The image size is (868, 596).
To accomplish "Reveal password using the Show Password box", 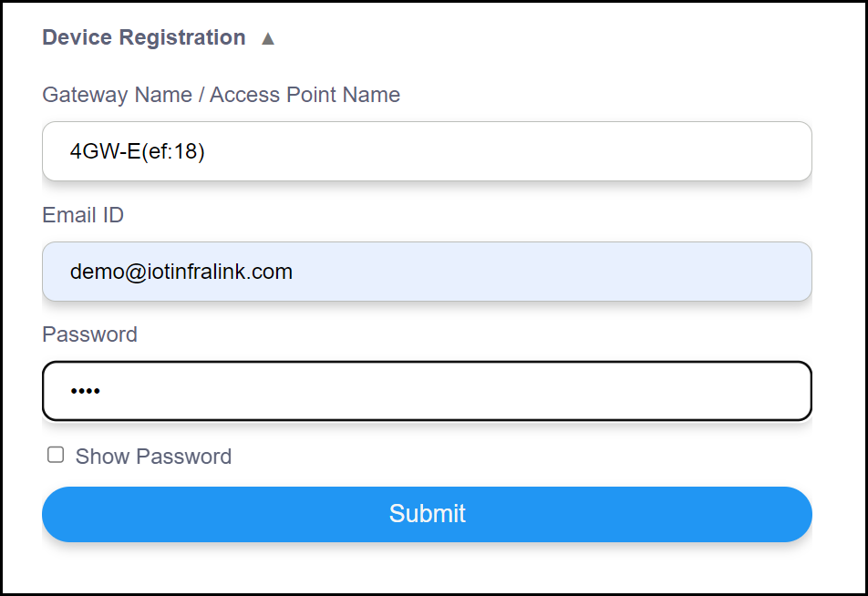I will click(x=56, y=455).
